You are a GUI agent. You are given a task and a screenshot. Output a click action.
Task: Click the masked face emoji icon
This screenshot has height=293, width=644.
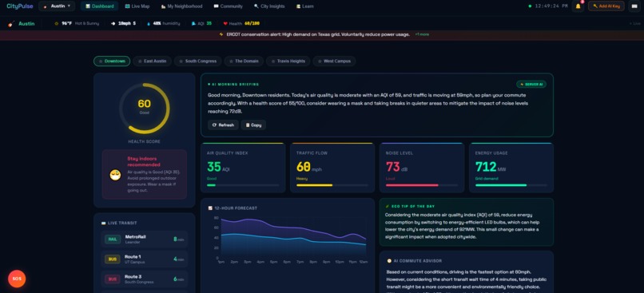(115, 175)
